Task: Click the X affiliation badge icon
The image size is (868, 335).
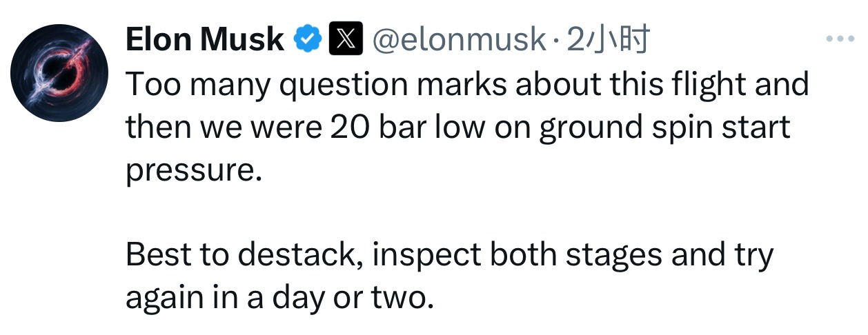Action: [345, 41]
